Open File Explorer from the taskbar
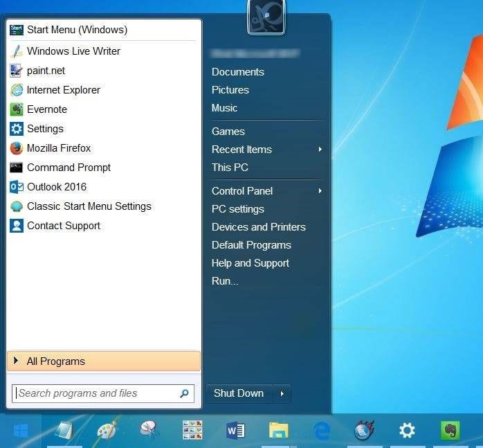 point(278,430)
